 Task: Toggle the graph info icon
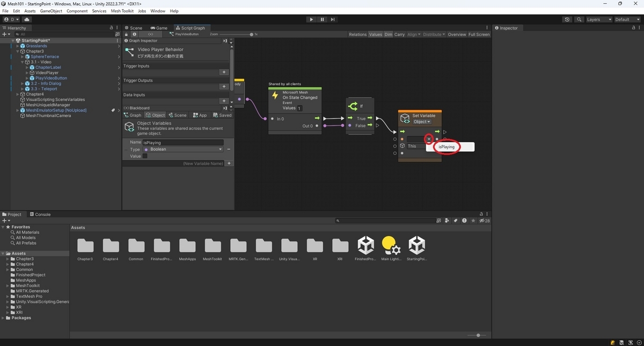click(x=134, y=34)
